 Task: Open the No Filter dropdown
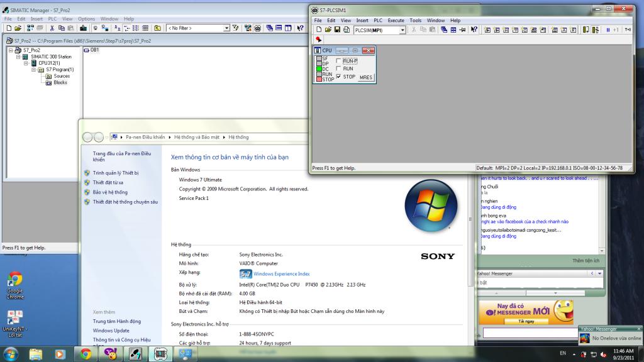[x=226, y=28]
